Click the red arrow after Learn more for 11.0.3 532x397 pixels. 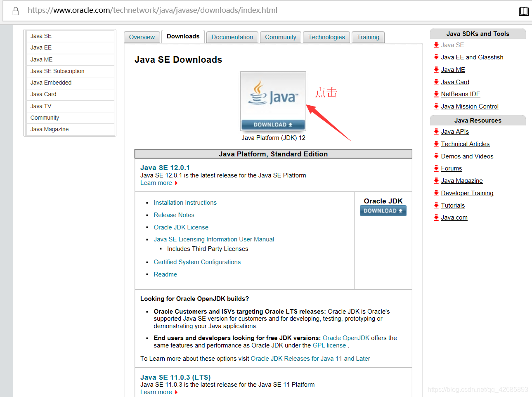[176, 392]
